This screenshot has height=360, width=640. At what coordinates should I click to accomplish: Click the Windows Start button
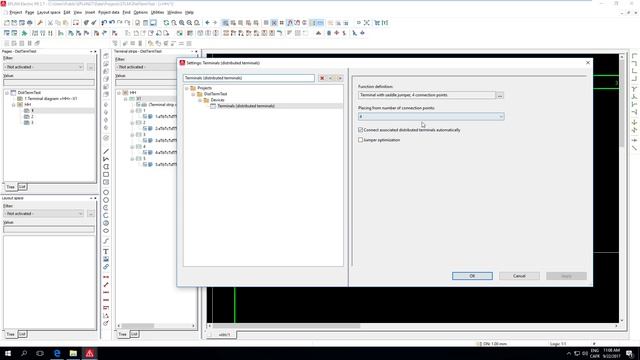pyautogui.click(x=8, y=353)
